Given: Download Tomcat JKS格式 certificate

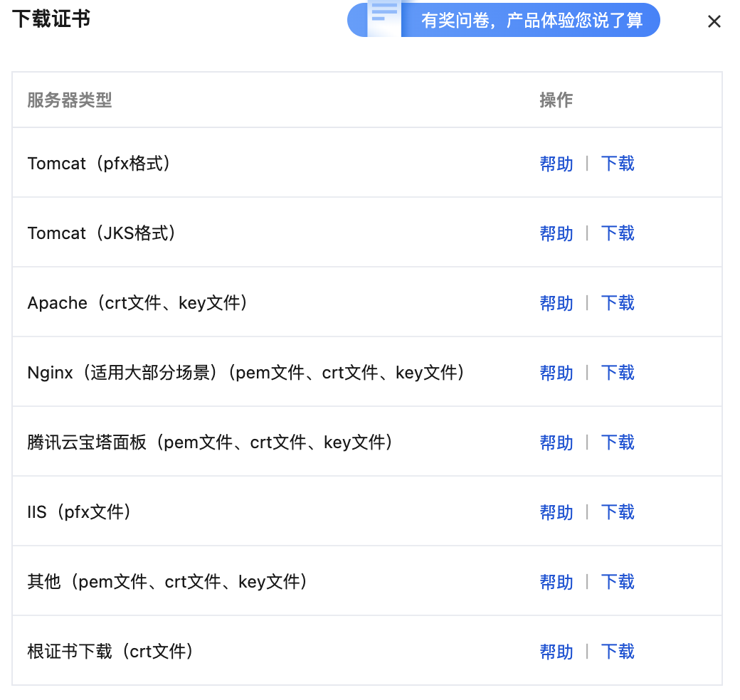Looking at the screenshot, I should click(x=617, y=233).
